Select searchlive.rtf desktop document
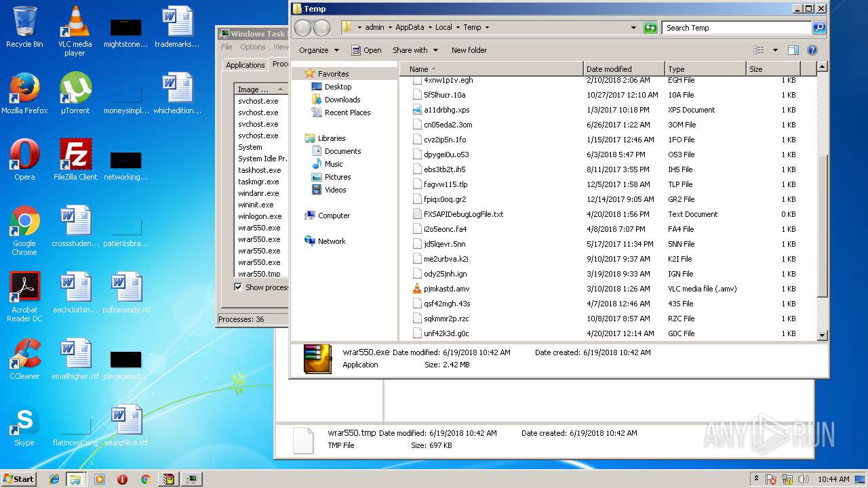The width and height of the screenshot is (868, 488). pyautogui.click(x=126, y=426)
